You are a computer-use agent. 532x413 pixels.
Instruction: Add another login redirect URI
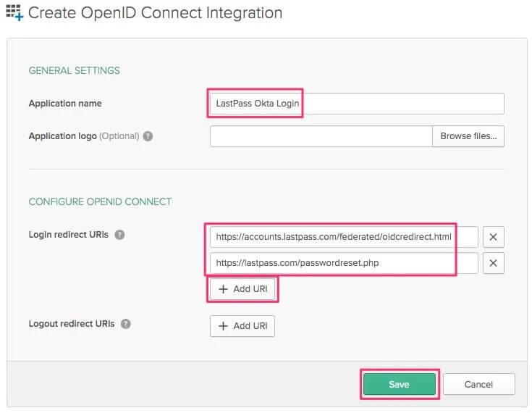pyautogui.click(x=242, y=289)
